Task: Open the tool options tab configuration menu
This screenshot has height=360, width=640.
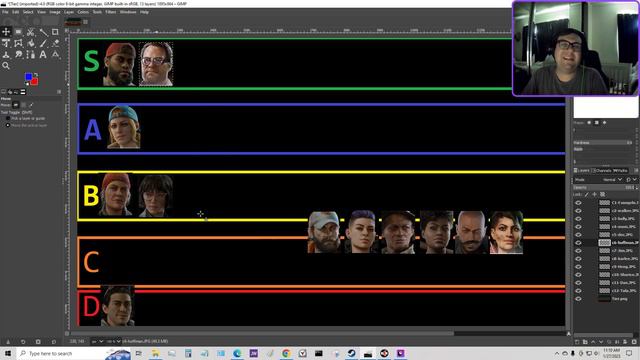Action: 59,92
